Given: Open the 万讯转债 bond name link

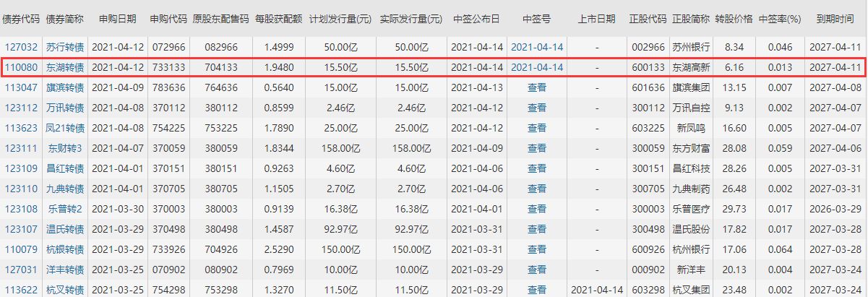Looking at the screenshot, I should coord(65,108).
